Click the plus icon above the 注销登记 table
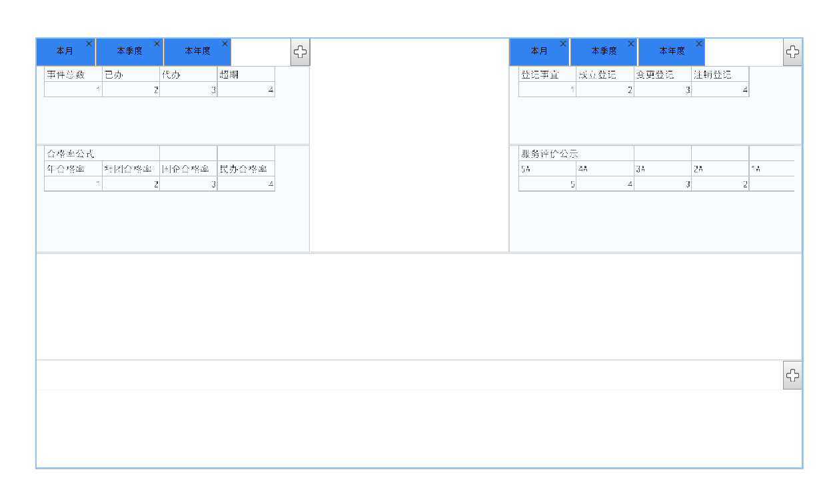 [x=792, y=52]
